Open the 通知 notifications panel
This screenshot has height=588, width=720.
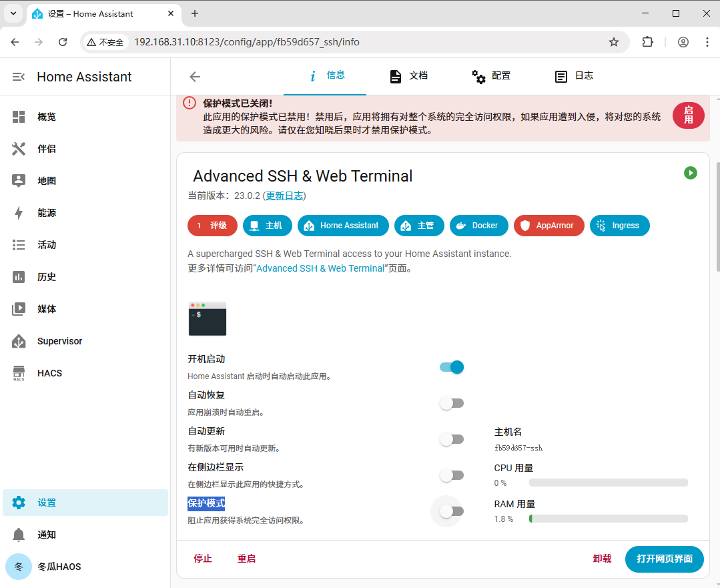click(85, 535)
